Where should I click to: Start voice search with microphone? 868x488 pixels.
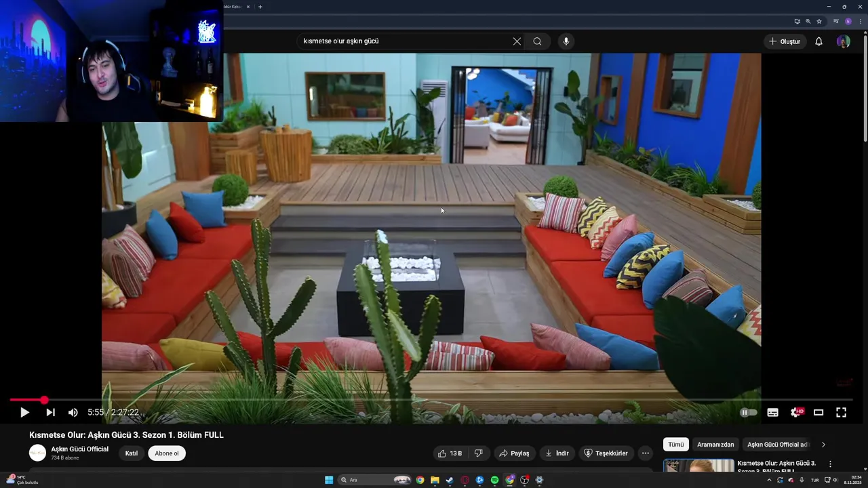click(566, 41)
